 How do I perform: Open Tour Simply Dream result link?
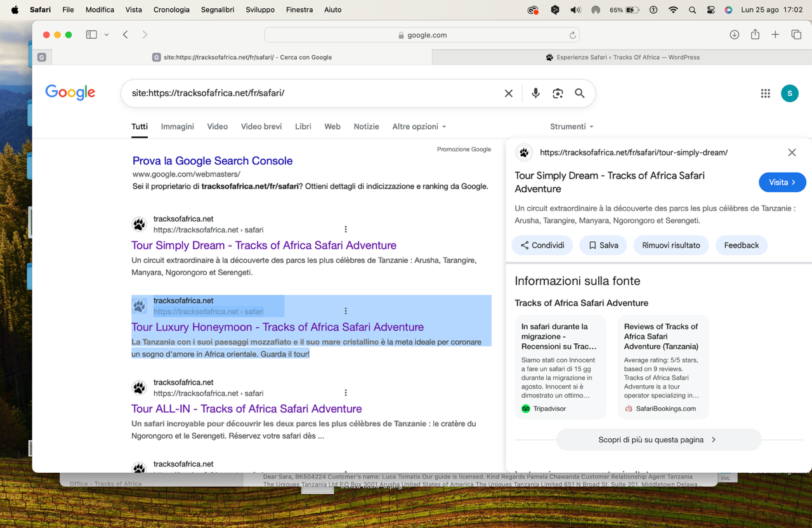tap(264, 245)
